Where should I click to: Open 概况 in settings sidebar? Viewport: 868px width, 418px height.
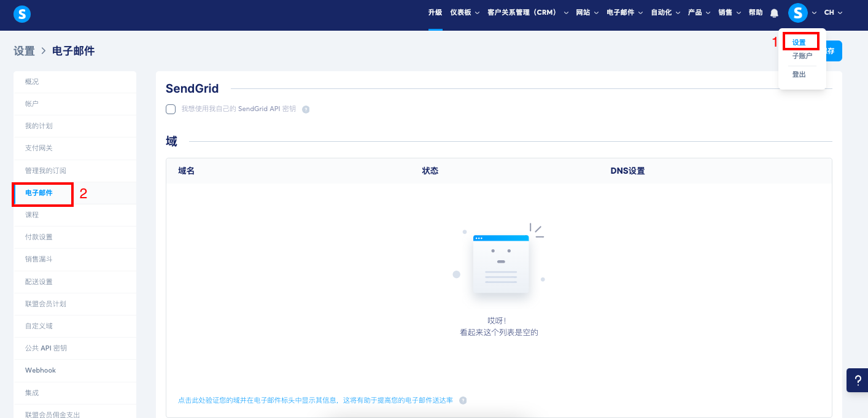pyautogui.click(x=75, y=82)
